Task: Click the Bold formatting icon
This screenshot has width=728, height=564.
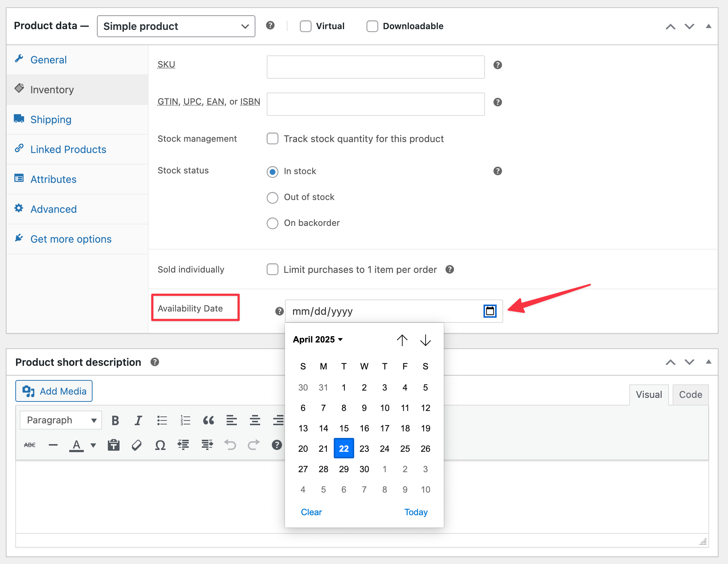Action: coord(115,420)
